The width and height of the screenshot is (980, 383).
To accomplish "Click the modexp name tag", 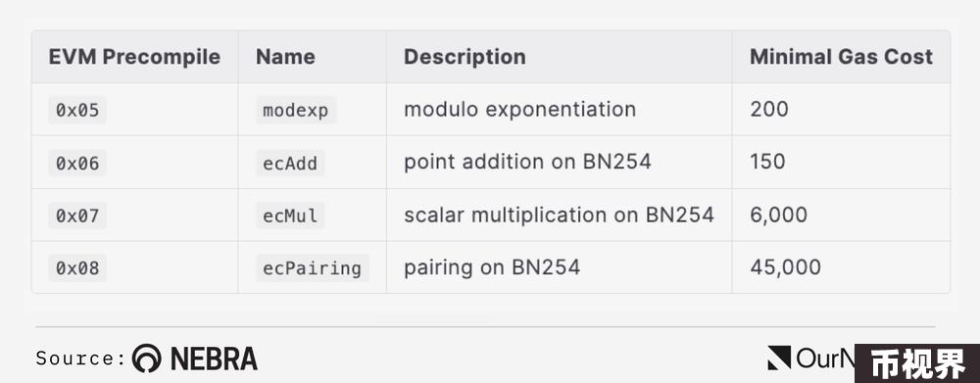I will (296, 111).
